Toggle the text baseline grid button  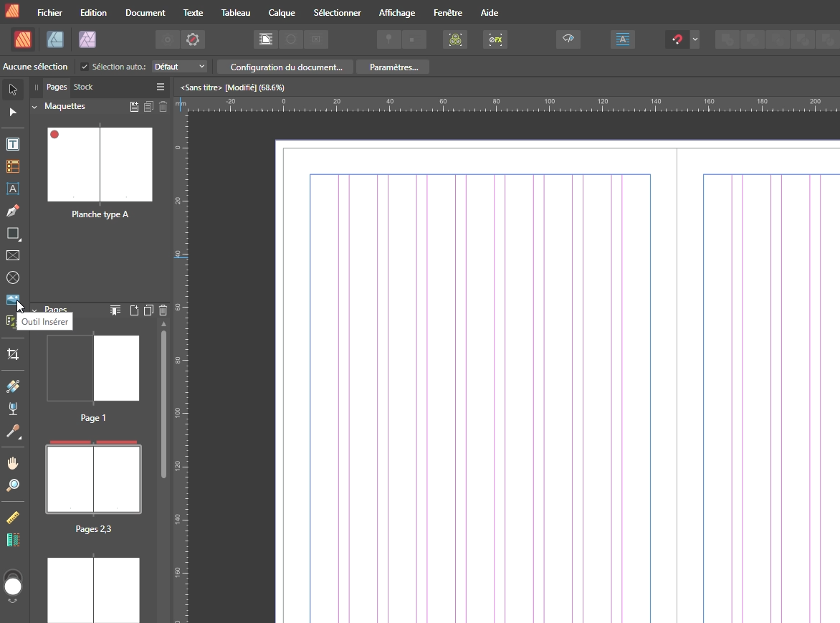coord(622,39)
